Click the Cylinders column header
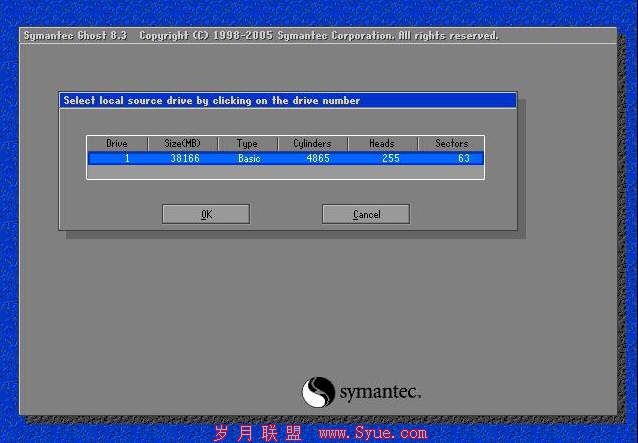The height and width of the screenshot is (443, 638). pos(312,144)
